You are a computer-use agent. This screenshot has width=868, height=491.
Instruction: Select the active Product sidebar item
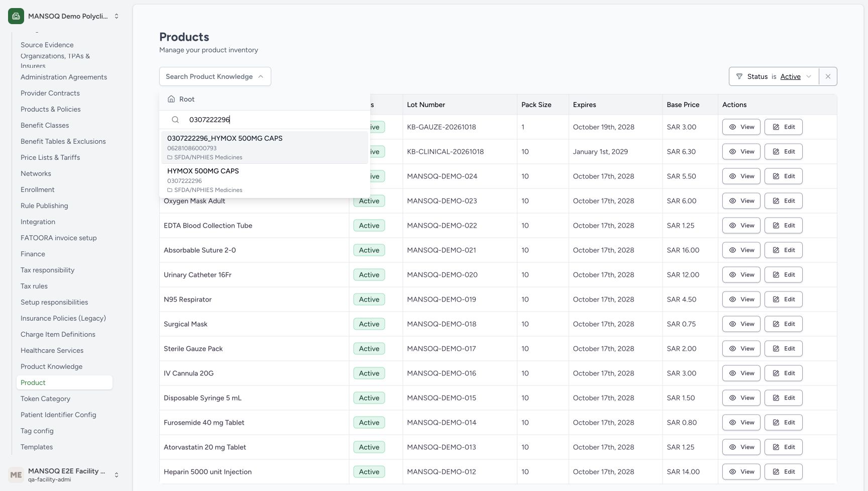pyautogui.click(x=64, y=382)
